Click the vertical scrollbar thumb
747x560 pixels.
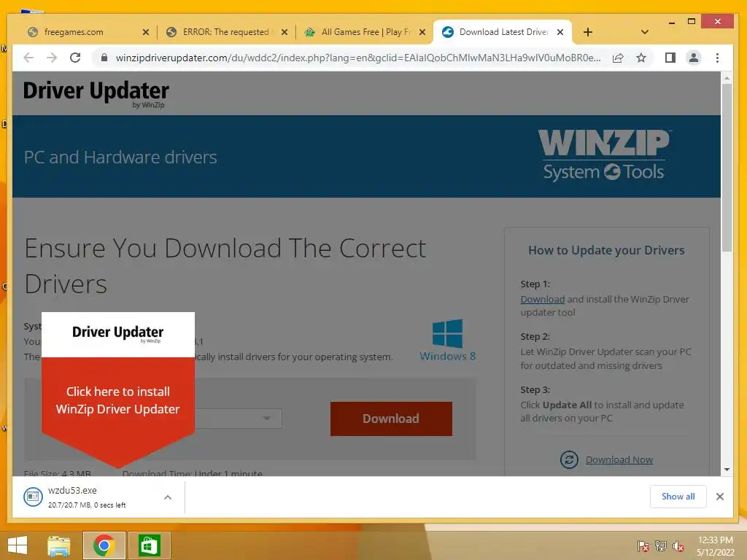(x=727, y=168)
